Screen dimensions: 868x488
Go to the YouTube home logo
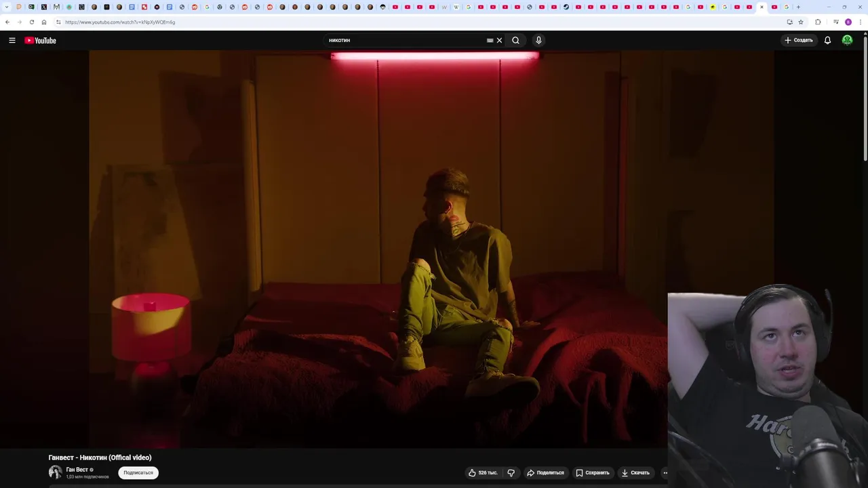[x=40, y=40]
